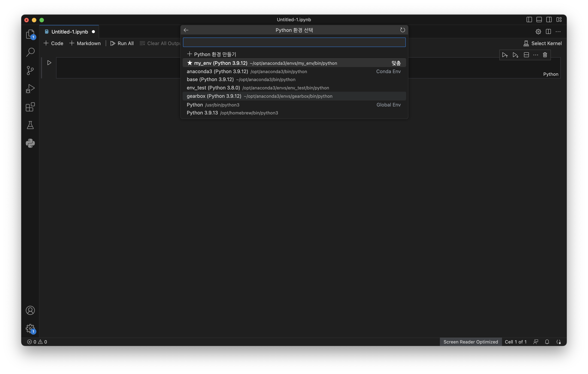Open the Search view icon
The image size is (588, 374).
point(30,52)
